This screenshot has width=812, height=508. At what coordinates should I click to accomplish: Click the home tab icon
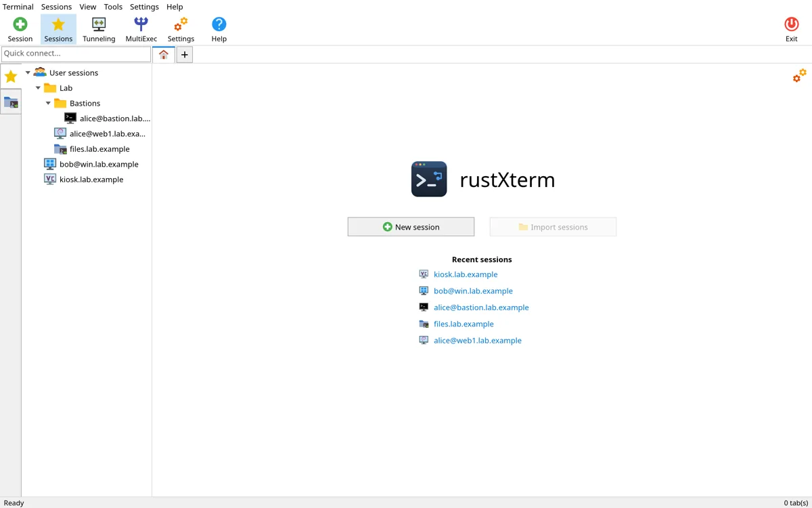point(164,55)
